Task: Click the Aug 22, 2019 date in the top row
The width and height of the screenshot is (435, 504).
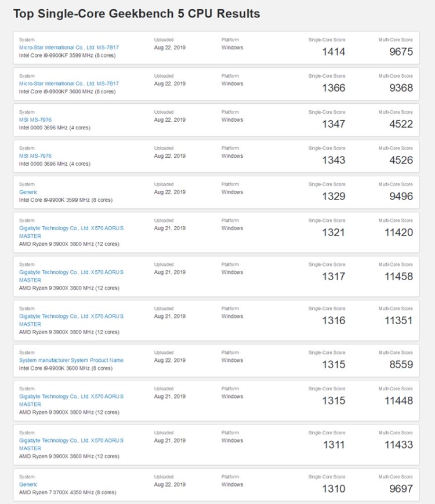Action: pyautogui.click(x=170, y=48)
